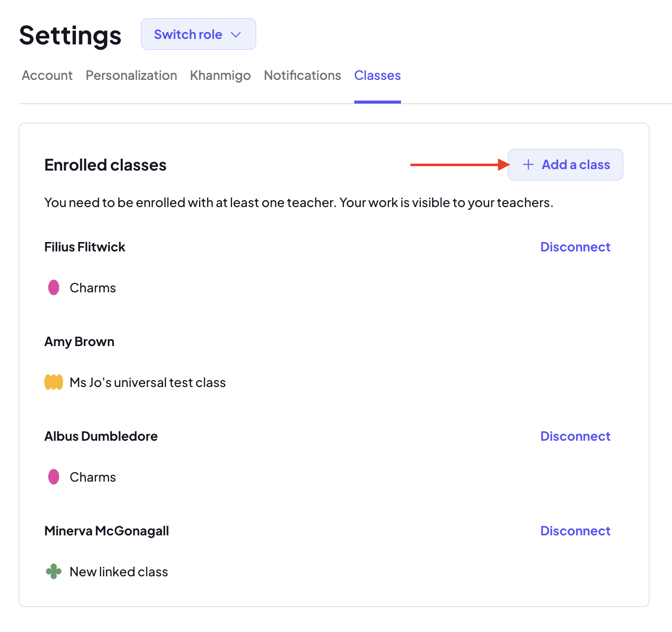
Task: Click the Charms class under Albus Dumbledore
Action: click(93, 477)
